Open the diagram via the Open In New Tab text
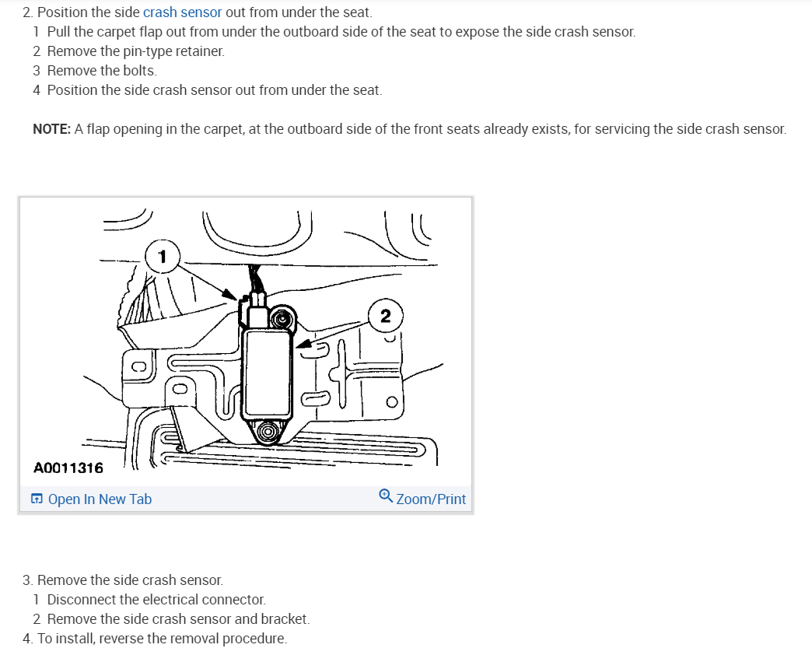 (x=100, y=499)
